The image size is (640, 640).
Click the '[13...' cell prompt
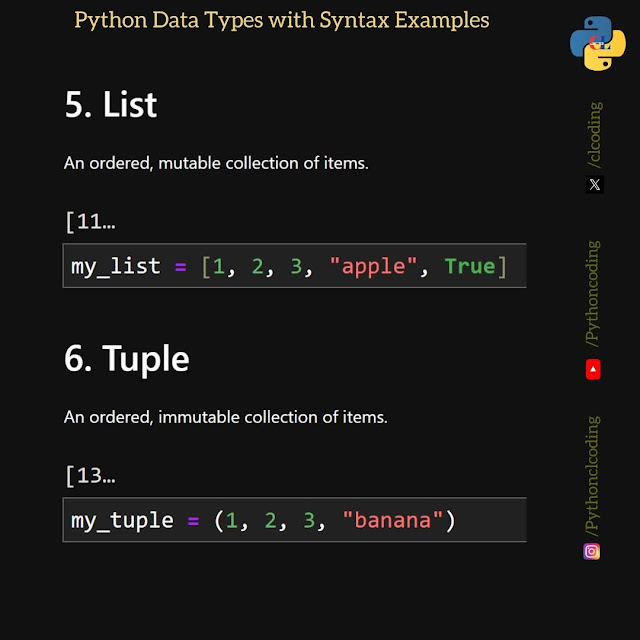[90, 476]
